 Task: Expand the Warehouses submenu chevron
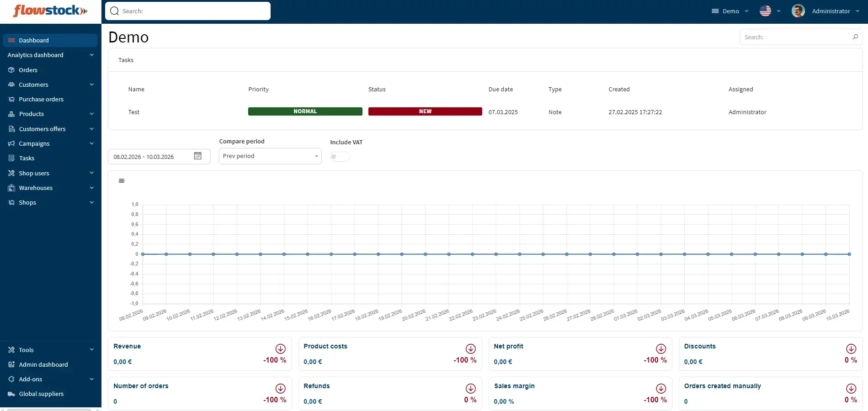click(x=92, y=188)
